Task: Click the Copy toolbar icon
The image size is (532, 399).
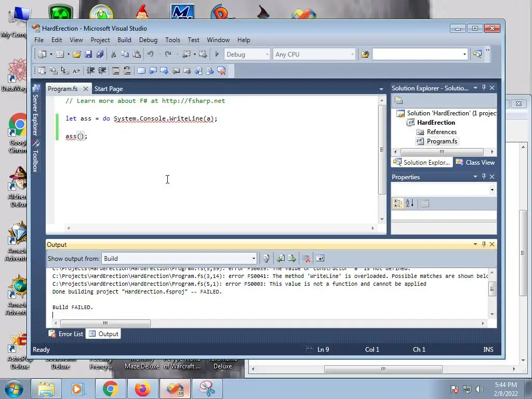Action: pos(125,54)
